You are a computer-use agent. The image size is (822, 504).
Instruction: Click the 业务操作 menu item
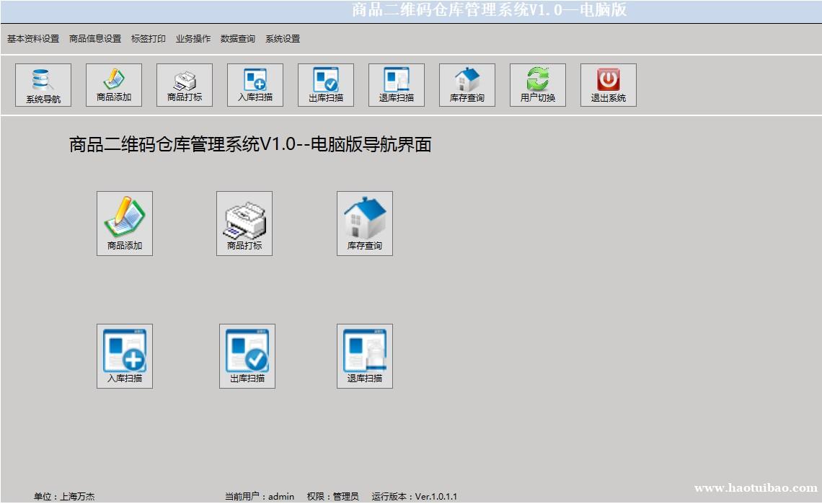193,39
